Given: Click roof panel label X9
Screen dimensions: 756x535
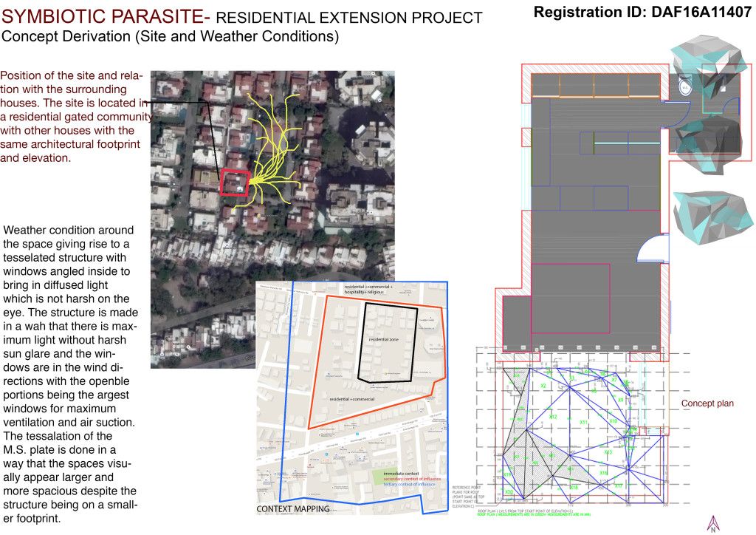Looking at the screenshot, I should click(x=620, y=400).
